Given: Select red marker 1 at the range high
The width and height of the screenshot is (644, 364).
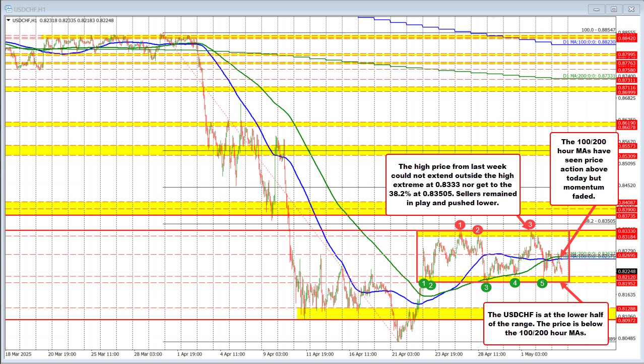Looking at the screenshot, I should tap(460, 225).
